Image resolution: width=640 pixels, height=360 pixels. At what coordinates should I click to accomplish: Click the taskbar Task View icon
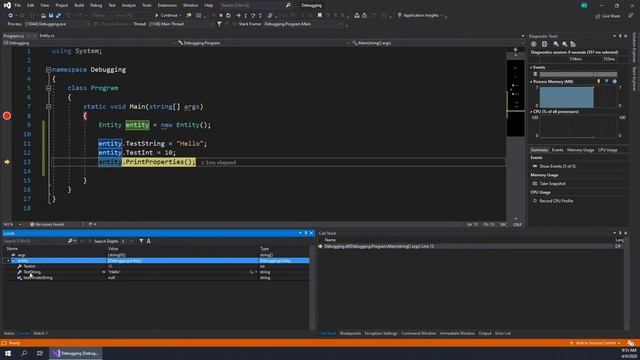coord(40,353)
